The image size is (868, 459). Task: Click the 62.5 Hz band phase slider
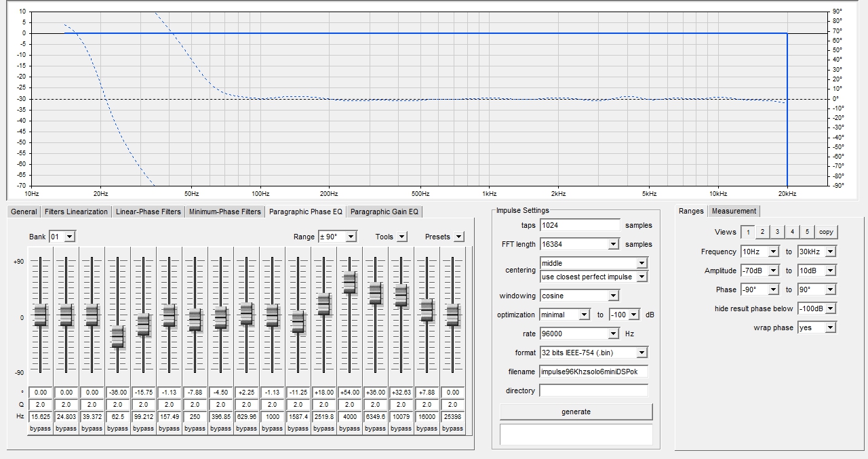click(x=118, y=337)
